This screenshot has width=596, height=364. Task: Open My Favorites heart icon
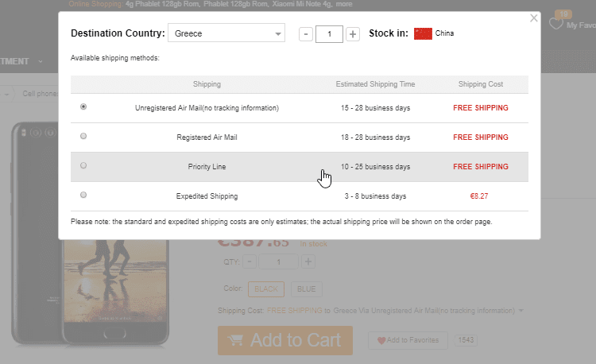(x=557, y=24)
